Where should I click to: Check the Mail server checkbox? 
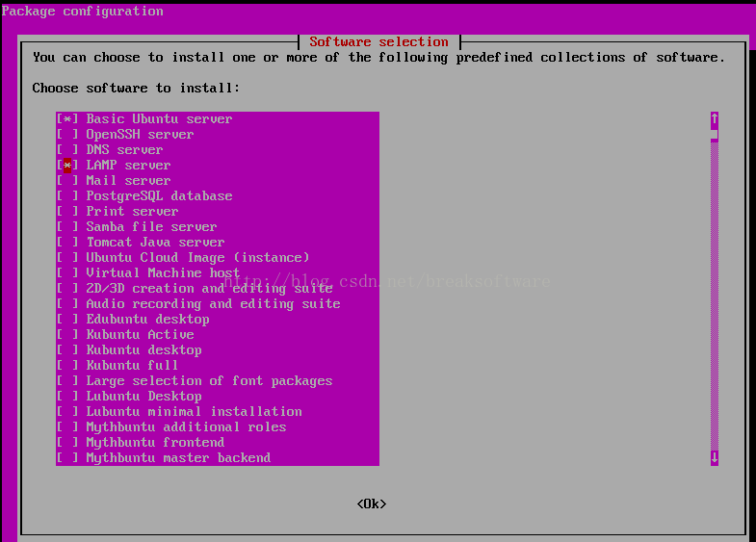[67, 181]
